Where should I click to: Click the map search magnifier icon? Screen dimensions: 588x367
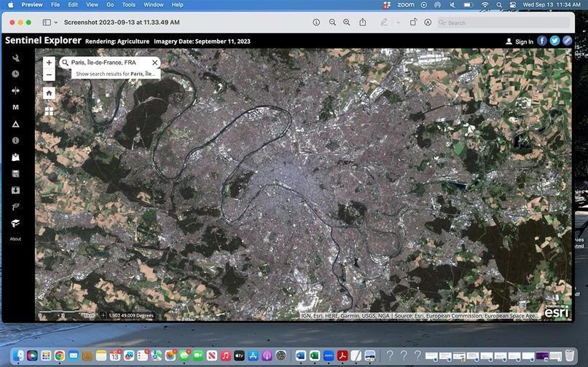pyautogui.click(x=66, y=63)
